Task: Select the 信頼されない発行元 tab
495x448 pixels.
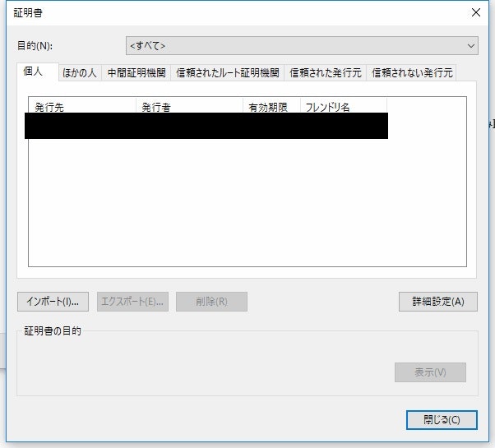Action: click(x=411, y=73)
